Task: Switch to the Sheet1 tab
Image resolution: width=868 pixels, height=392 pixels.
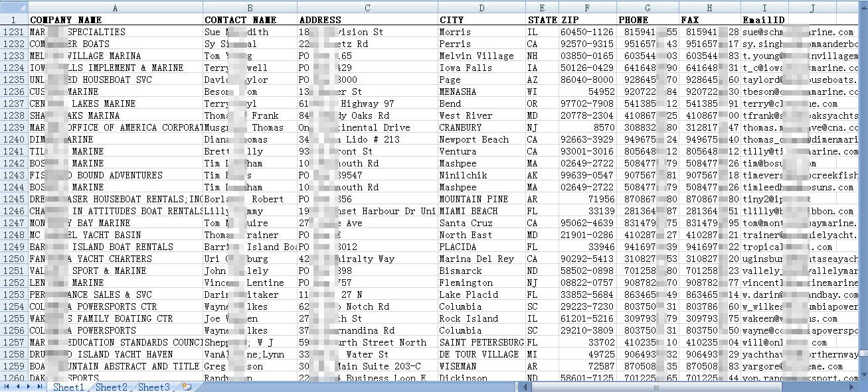Action: [x=68, y=387]
